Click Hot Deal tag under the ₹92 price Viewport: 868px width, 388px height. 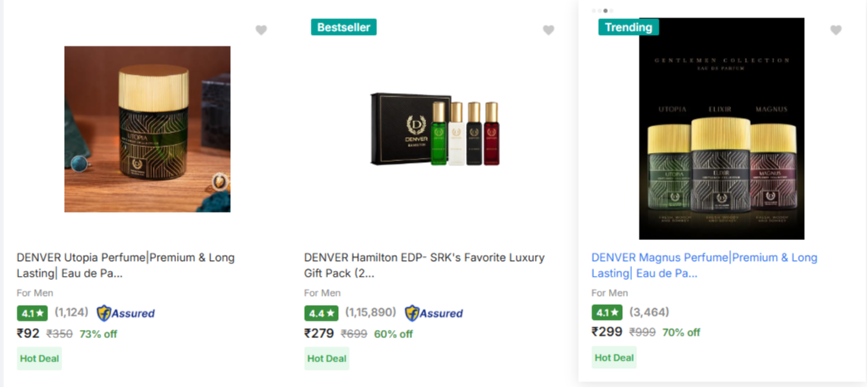click(39, 359)
